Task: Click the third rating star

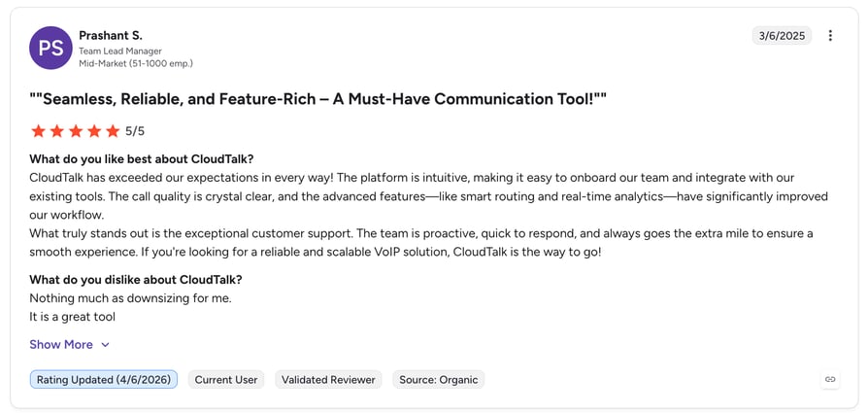Action: [x=76, y=131]
